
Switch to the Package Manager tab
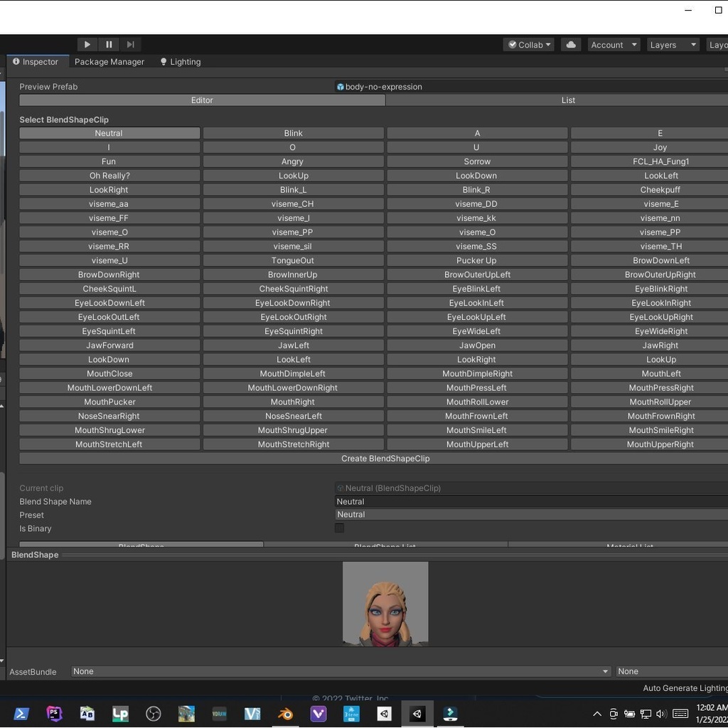[109, 62]
